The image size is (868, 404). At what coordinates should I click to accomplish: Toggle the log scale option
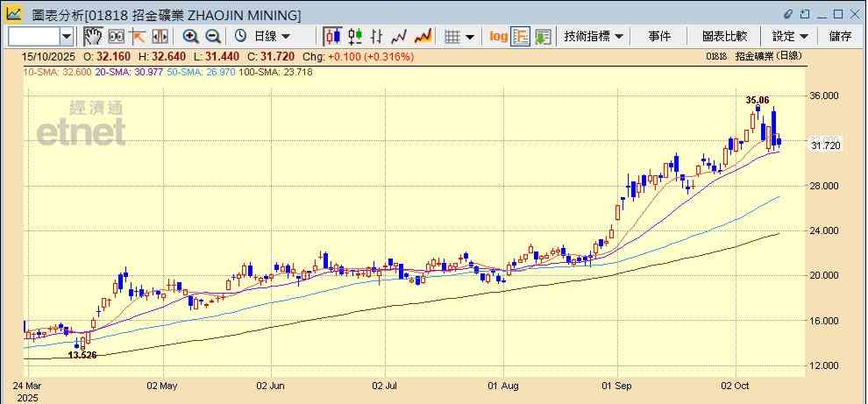click(x=498, y=36)
